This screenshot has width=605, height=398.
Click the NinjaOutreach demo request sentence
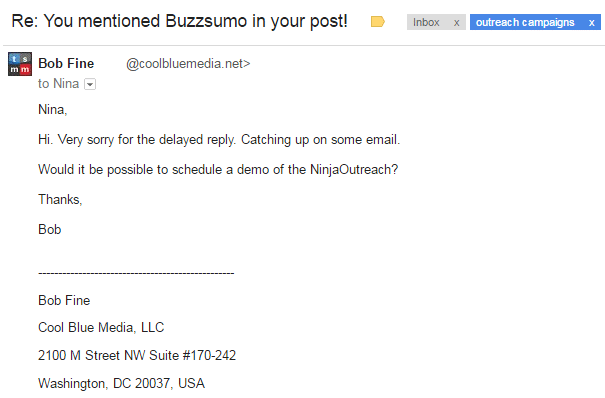pyautogui.click(x=218, y=170)
